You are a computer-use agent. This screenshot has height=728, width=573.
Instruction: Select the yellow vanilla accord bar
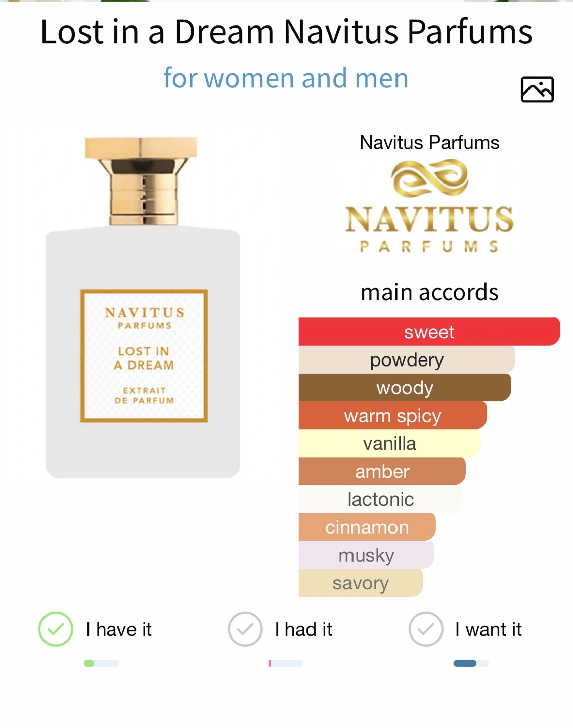point(389,443)
